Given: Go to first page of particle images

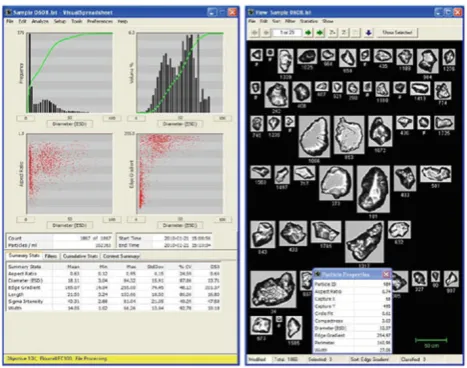Looking at the screenshot, I should [x=255, y=33].
